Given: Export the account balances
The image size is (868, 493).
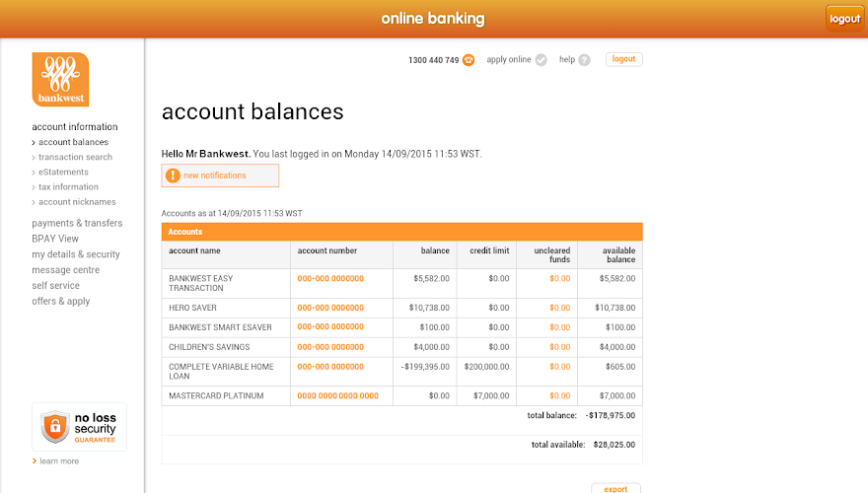Looking at the screenshot, I should pos(615,489).
